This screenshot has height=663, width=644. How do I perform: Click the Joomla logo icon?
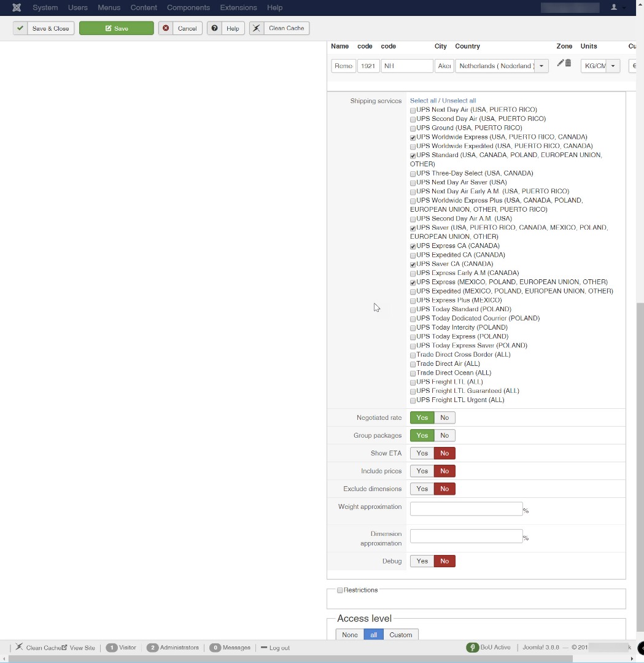coord(17,7)
